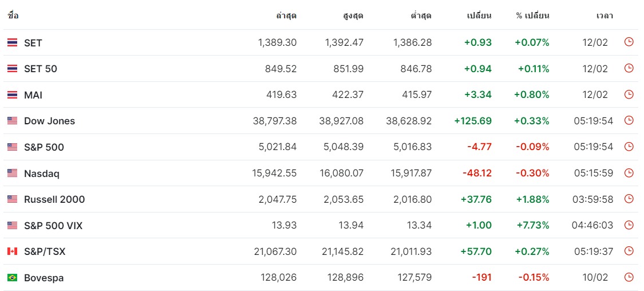Open the Nasdaq index page
Image resolution: width=644 pixels, height=291 pixels.
tap(41, 174)
